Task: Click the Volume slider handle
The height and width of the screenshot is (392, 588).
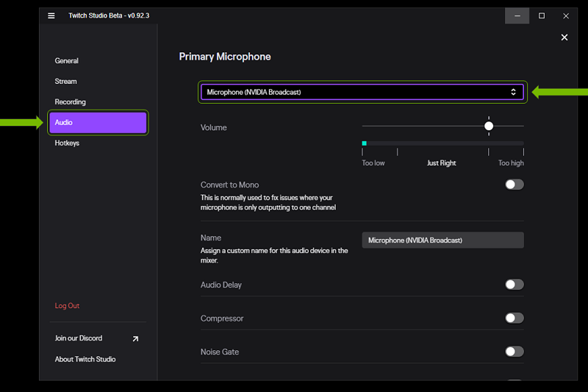Action: pos(489,126)
